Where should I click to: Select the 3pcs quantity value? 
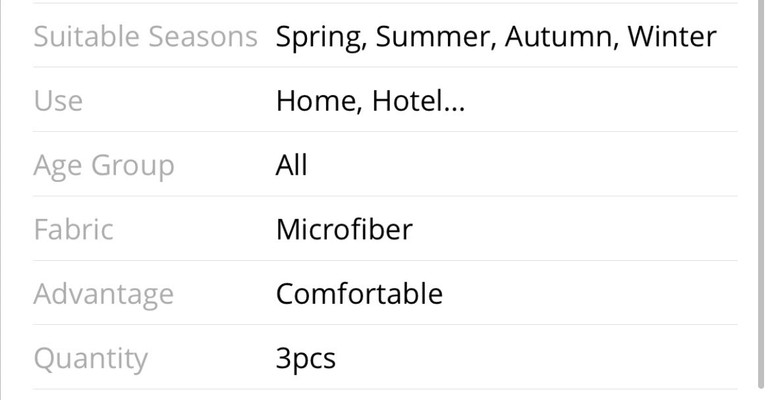(x=305, y=359)
